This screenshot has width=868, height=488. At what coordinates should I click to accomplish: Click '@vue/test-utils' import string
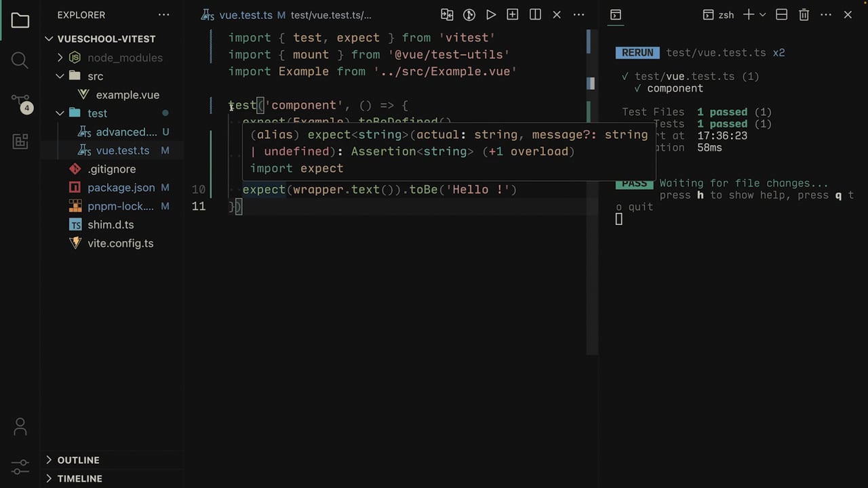click(x=448, y=55)
